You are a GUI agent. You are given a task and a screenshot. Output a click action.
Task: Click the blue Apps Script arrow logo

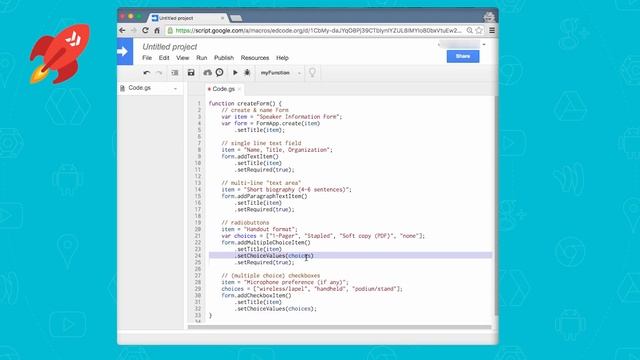[x=125, y=51]
